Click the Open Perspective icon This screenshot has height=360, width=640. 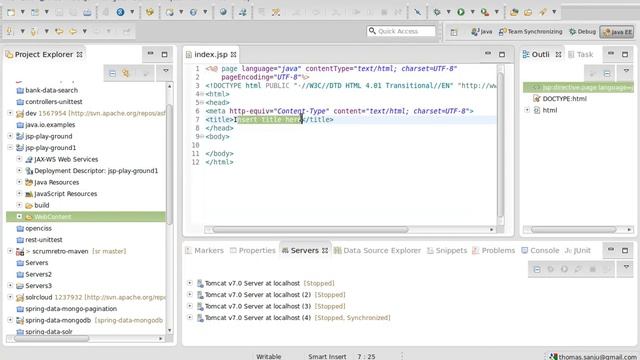[454, 32]
